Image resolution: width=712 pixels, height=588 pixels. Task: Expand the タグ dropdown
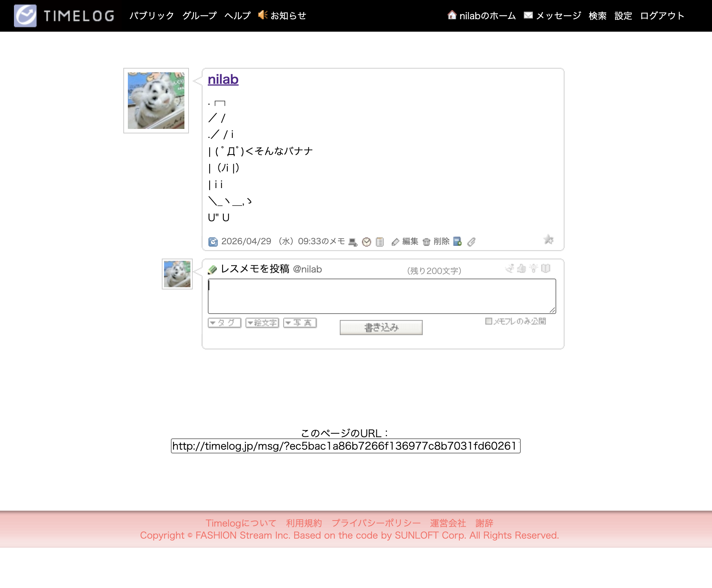coord(224,323)
